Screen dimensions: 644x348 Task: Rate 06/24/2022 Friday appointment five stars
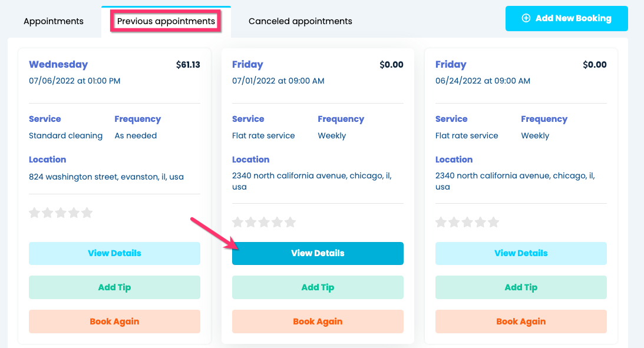coord(493,223)
